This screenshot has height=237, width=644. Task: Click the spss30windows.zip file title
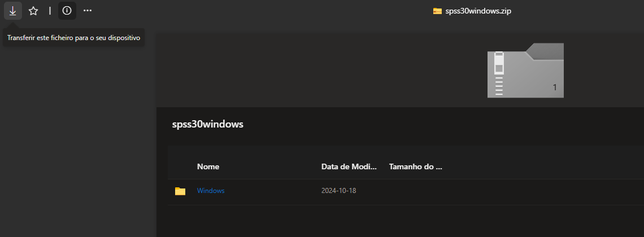(478, 11)
